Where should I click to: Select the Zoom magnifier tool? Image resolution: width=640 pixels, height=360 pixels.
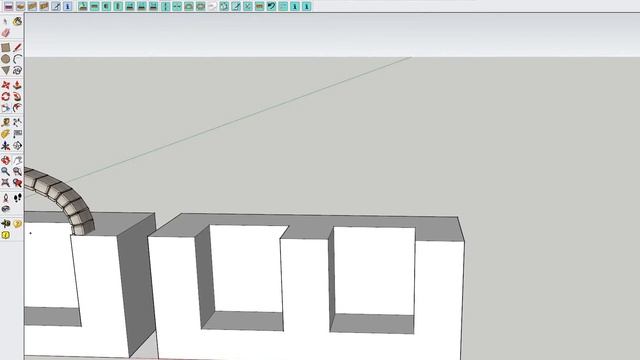(5, 171)
